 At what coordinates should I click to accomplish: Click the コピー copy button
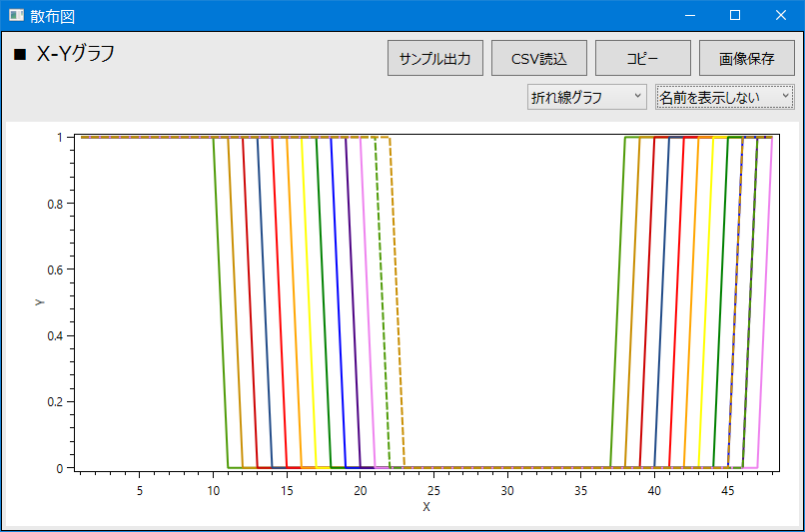pos(643,58)
